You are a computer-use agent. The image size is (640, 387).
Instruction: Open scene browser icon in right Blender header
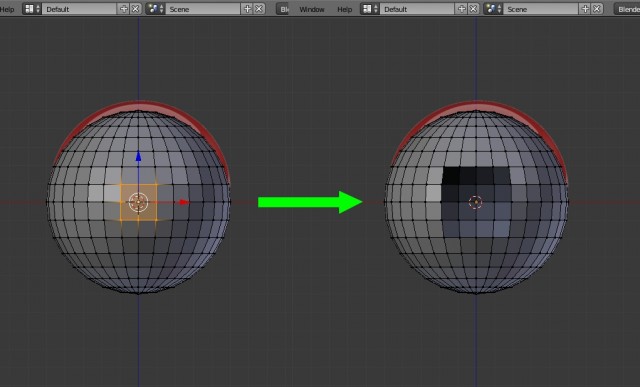tap(493, 9)
